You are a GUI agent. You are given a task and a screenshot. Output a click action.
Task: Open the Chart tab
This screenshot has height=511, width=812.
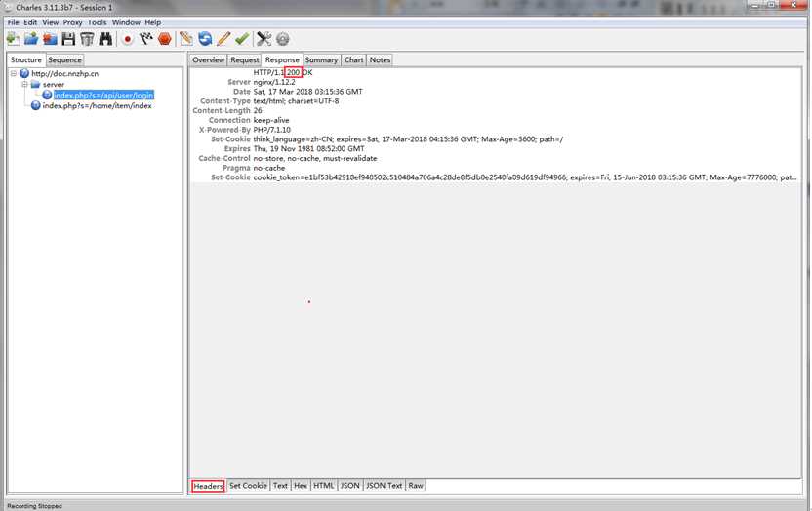tap(353, 60)
